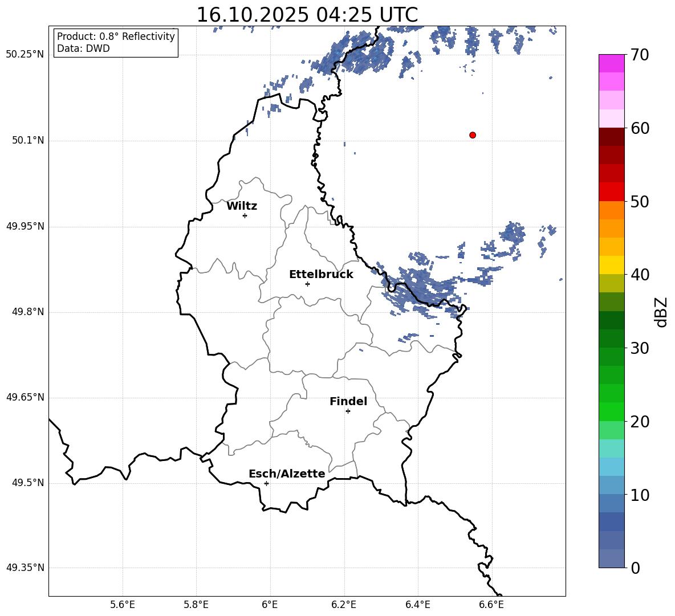675x616 pixels.
Task: Select the Findel label on the map
Action: 348,402
